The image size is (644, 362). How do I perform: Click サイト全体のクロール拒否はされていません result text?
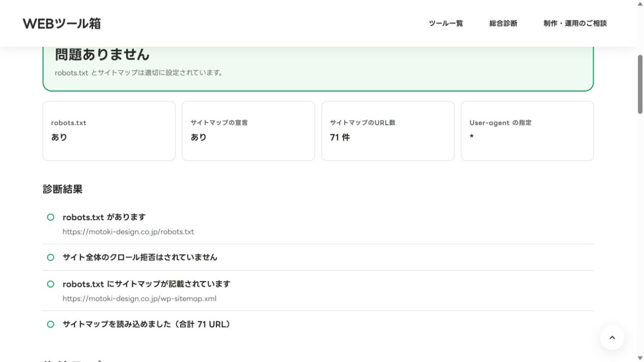pyautogui.click(x=140, y=257)
